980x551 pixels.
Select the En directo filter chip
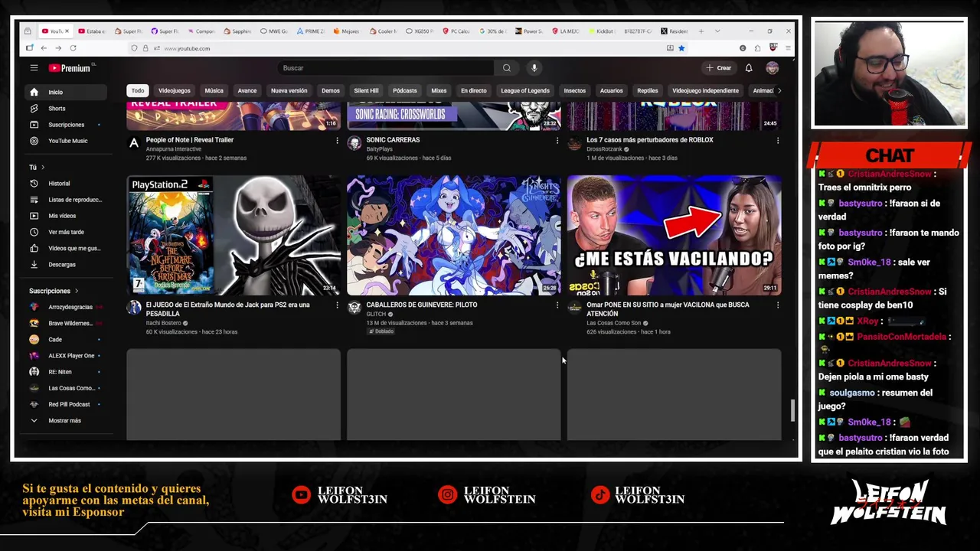click(473, 90)
